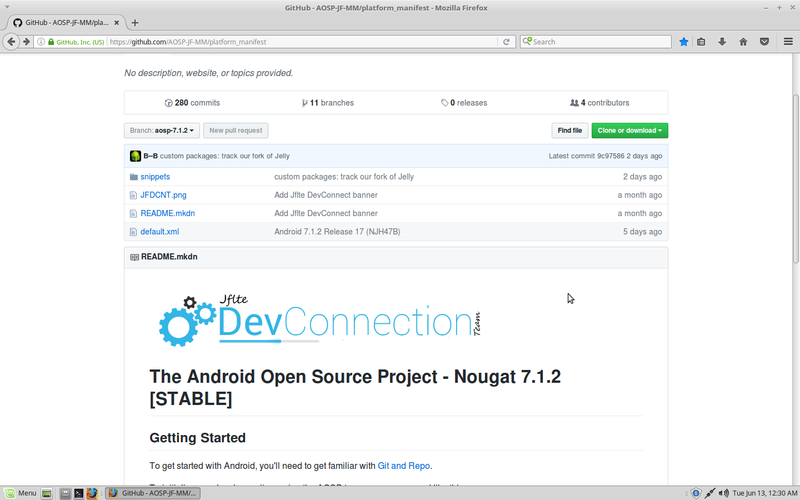
Task: Open the 4 contributors link
Action: [599, 103]
